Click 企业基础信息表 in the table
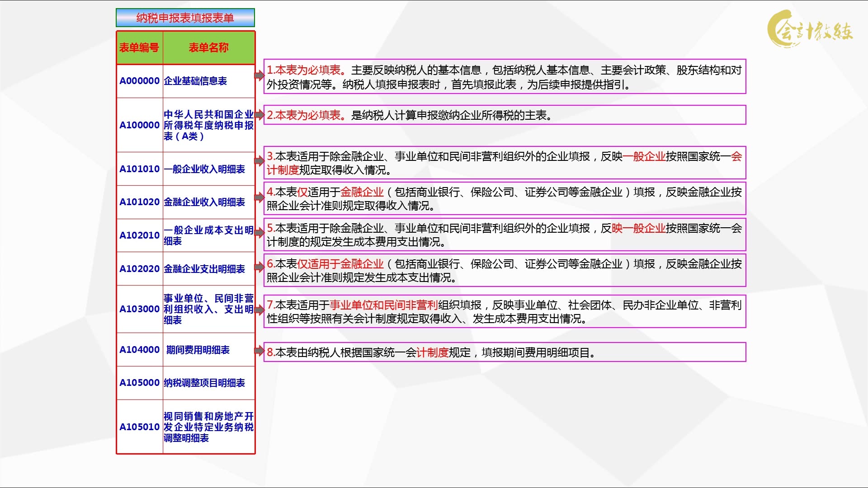868x488 pixels. click(195, 81)
